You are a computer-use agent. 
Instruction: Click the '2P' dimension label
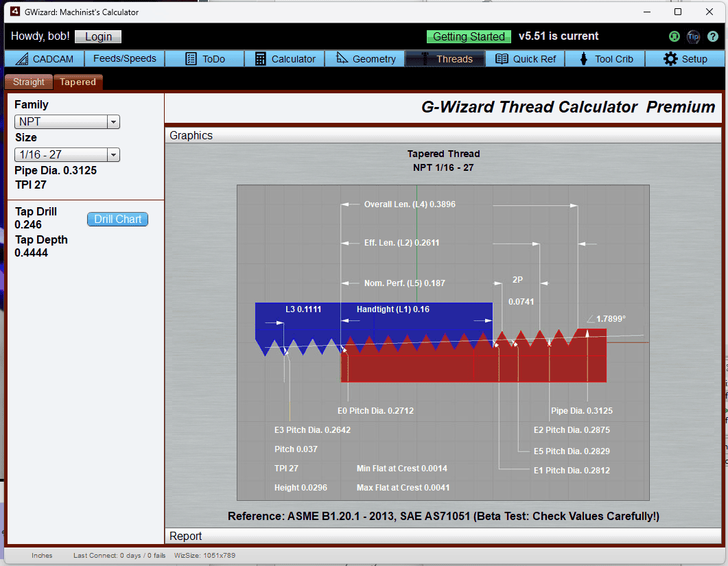click(x=517, y=279)
